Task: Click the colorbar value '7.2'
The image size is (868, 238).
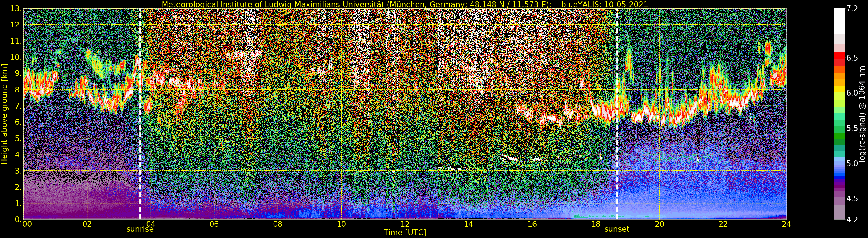Action: coord(852,9)
